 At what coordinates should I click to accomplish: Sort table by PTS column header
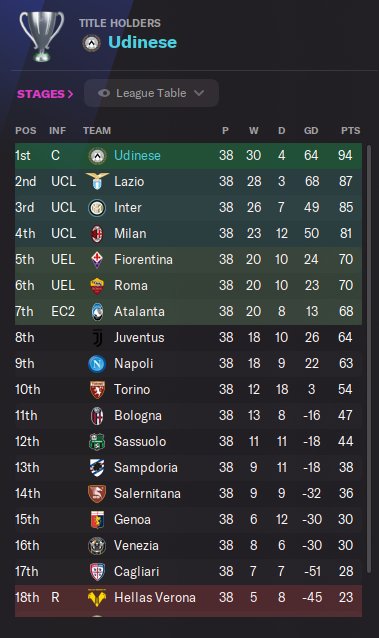pos(351,131)
